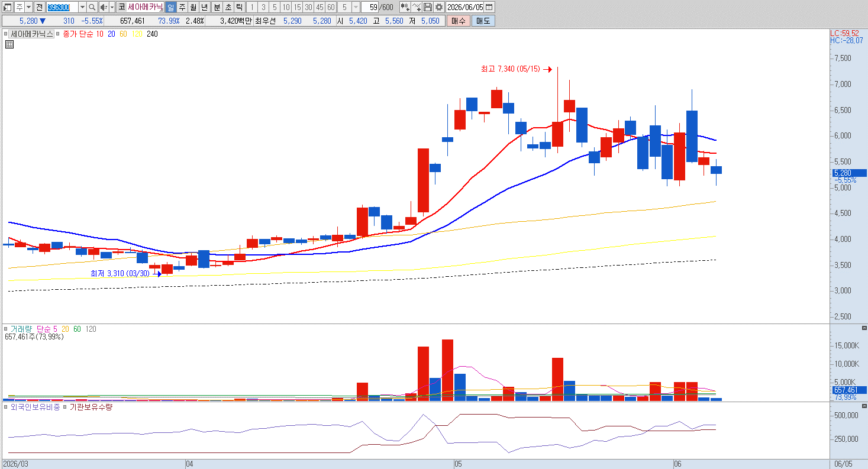Select the 30 minute interval tab
The image size is (868, 469).
point(308,7)
